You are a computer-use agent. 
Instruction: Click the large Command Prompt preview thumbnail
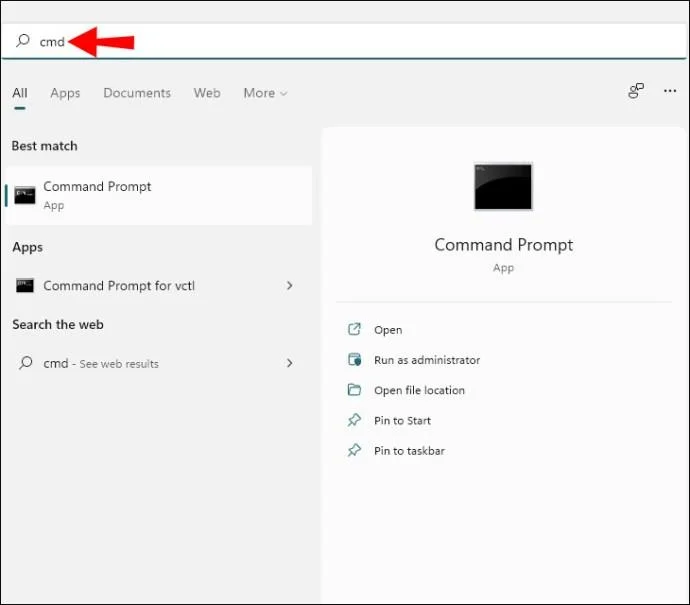(x=503, y=187)
